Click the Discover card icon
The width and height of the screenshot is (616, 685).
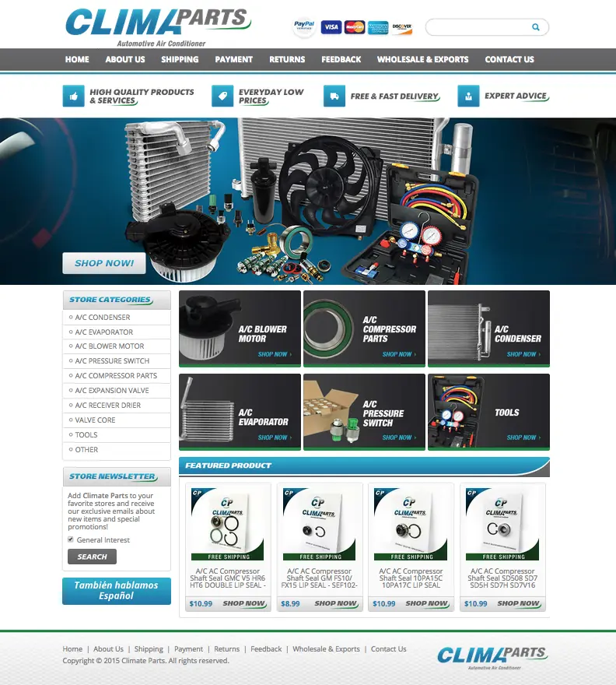coord(401,27)
